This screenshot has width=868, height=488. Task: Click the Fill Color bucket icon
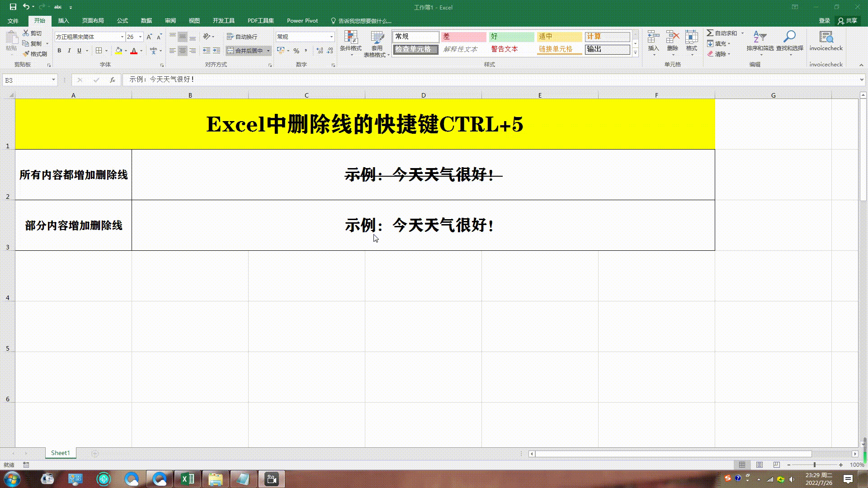(118, 51)
